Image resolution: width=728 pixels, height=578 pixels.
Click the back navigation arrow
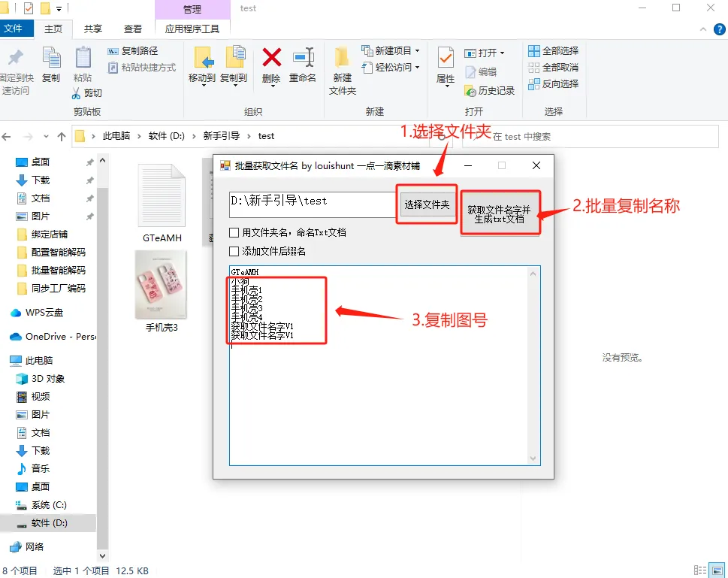[7, 137]
